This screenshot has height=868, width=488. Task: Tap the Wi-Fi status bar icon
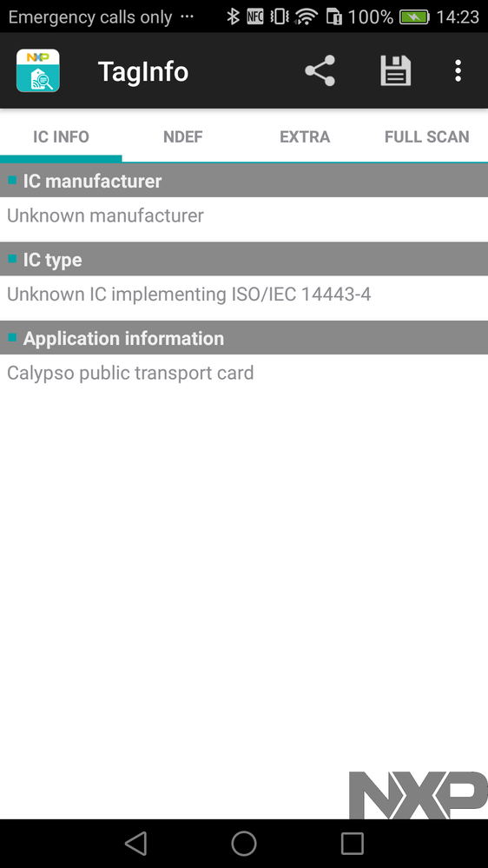[x=306, y=17]
